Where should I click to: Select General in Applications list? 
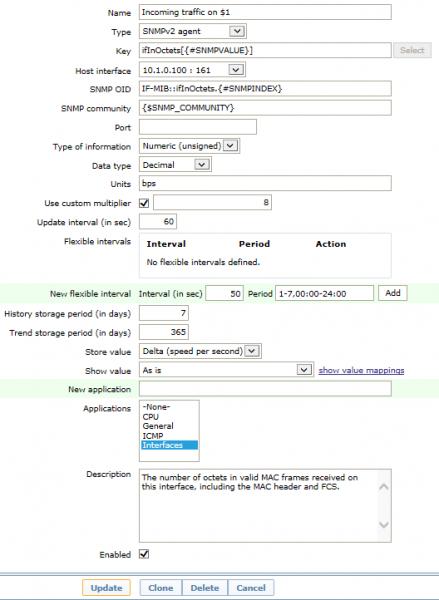[x=169, y=426]
